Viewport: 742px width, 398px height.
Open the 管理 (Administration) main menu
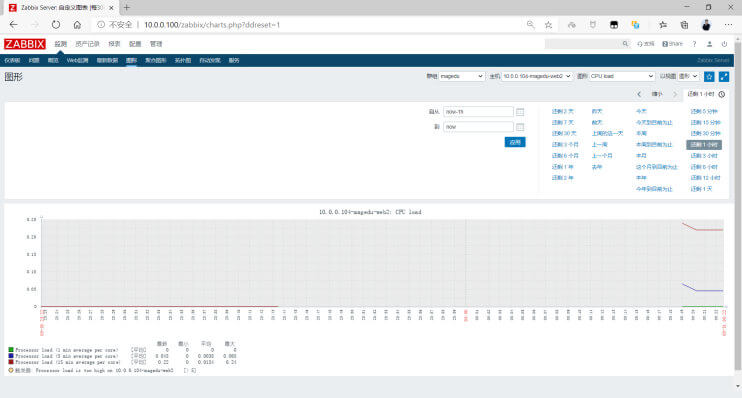pos(156,44)
